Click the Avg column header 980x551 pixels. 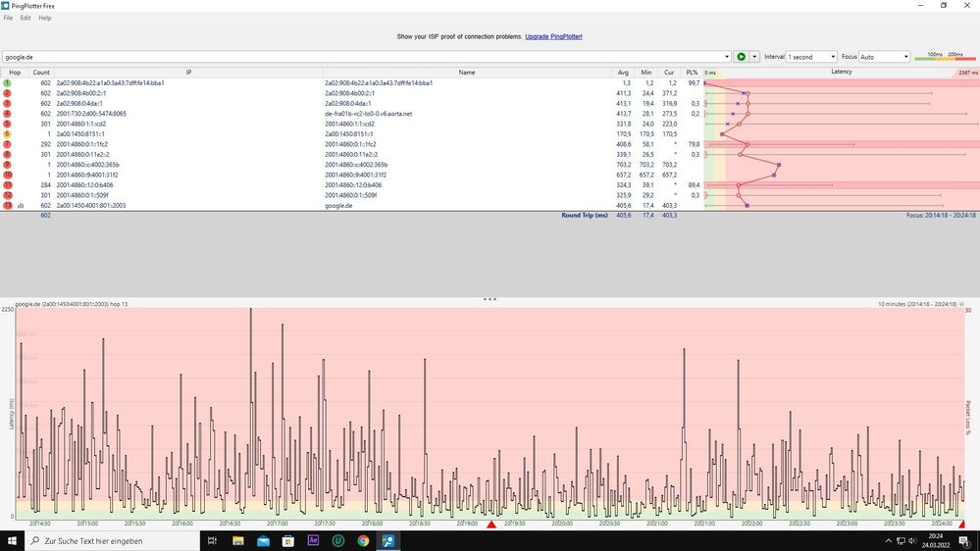click(x=623, y=73)
